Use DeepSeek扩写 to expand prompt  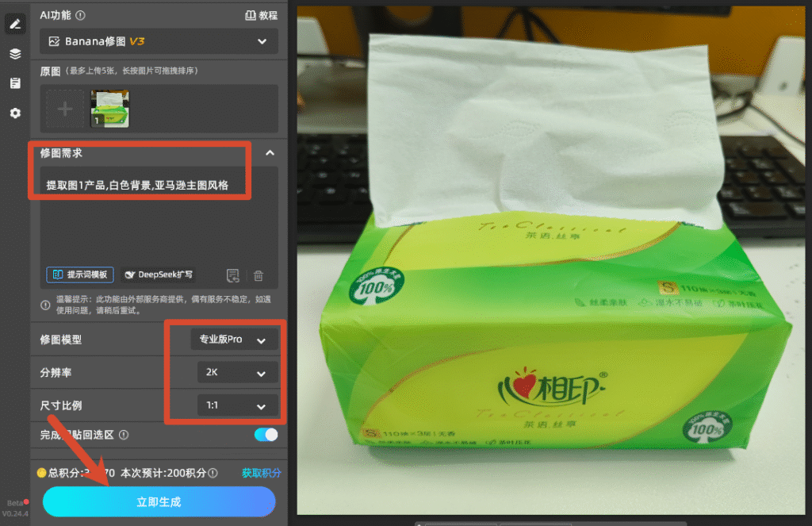tap(159, 275)
